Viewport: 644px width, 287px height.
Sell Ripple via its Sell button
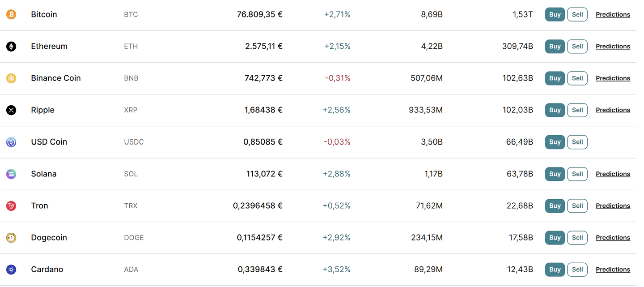click(577, 110)
